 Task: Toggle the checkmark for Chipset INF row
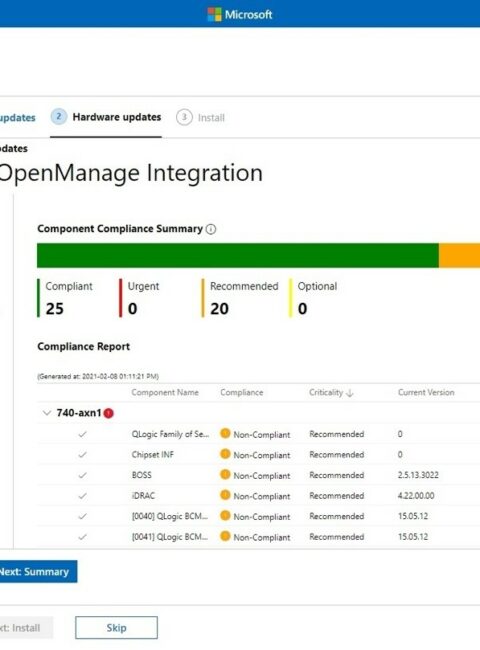(x=82, y=455)
